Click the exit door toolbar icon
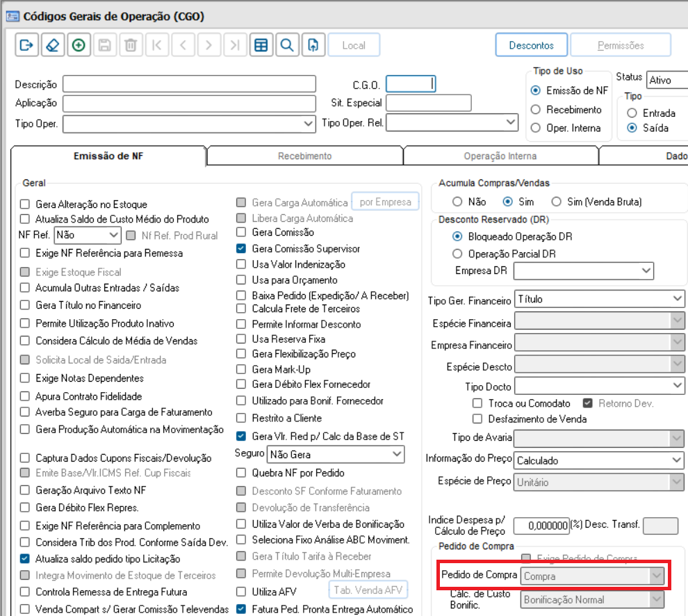Screen dimensions: 688x616 tap(27, 44)
